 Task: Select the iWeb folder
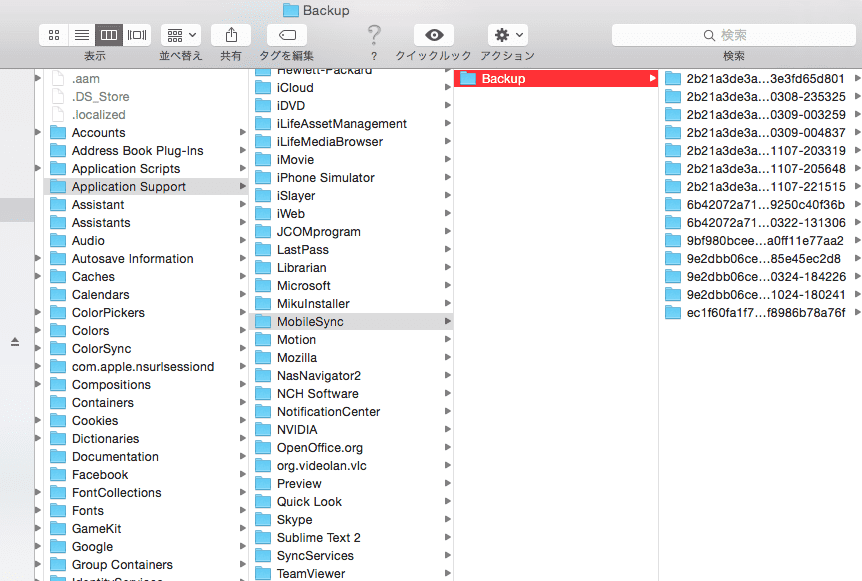click(x=351, y=213)
